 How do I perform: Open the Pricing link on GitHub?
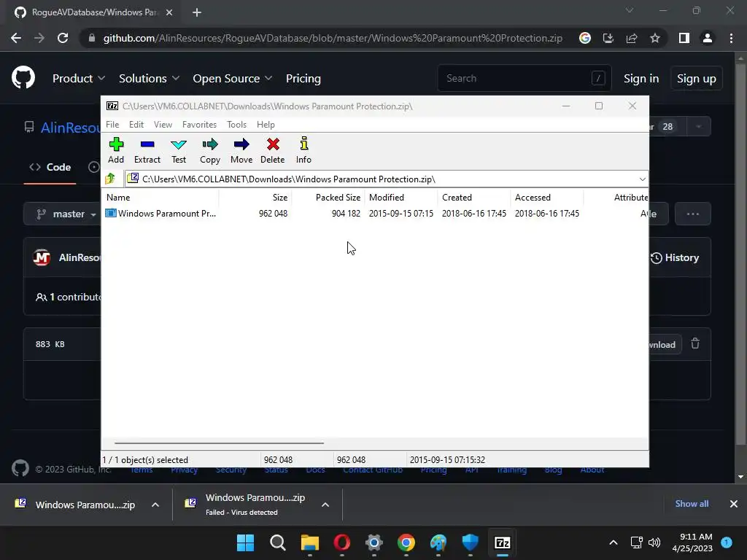[x=303, y=78]
